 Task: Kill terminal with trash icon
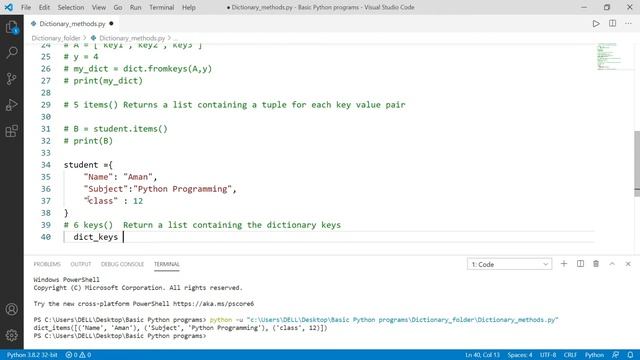(596, 264)
